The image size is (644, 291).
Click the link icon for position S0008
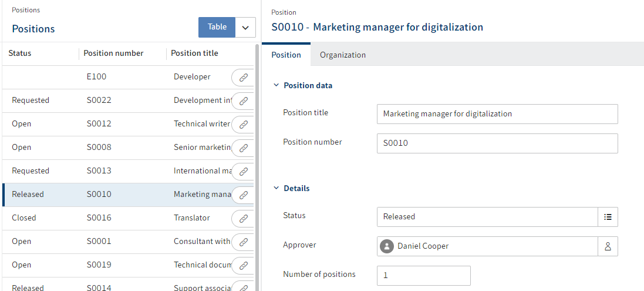243,148
